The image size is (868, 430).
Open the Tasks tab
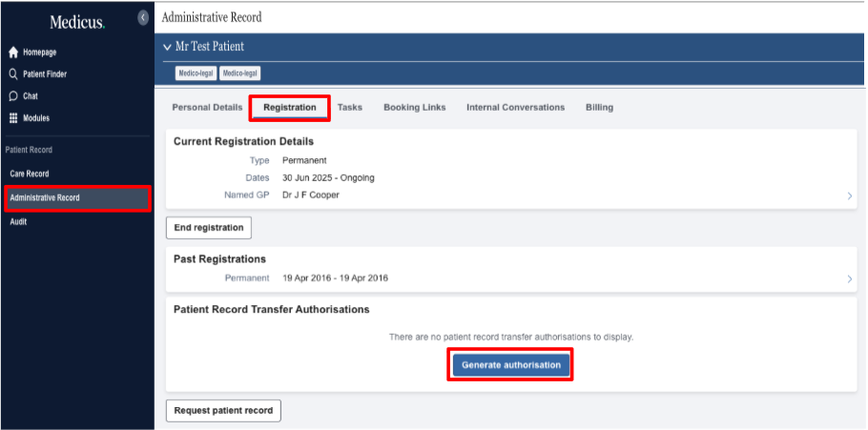point(350,108)
